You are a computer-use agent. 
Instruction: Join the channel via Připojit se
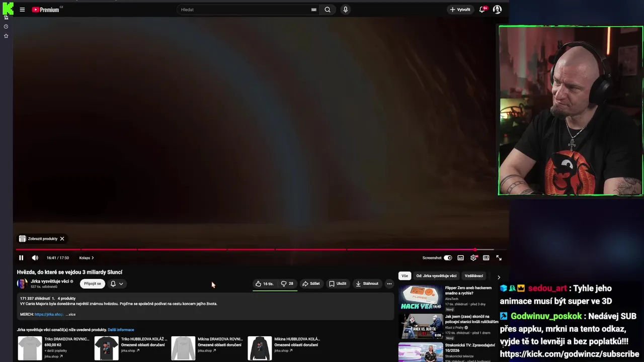pyautogui.click(x=92, y=284)
